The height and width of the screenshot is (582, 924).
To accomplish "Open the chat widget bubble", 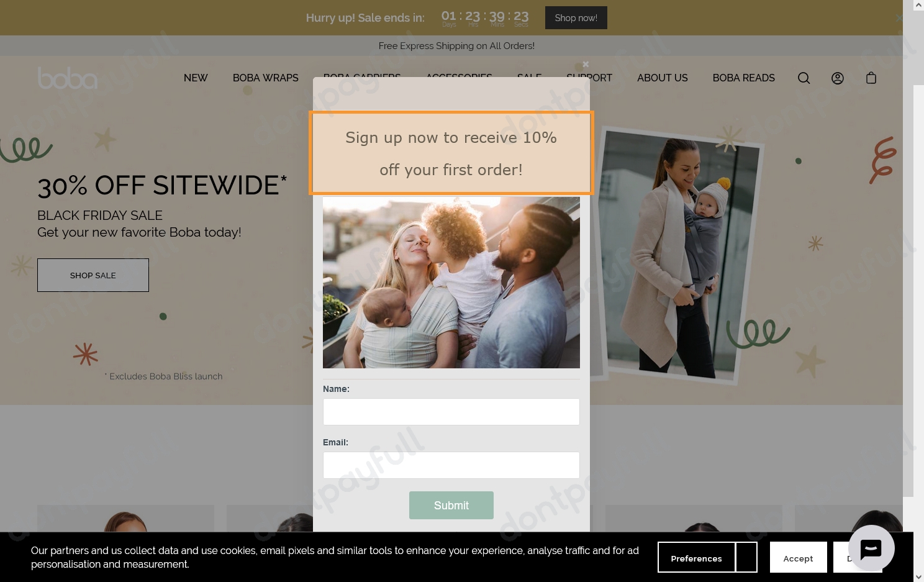I will (x=871, y=548).
